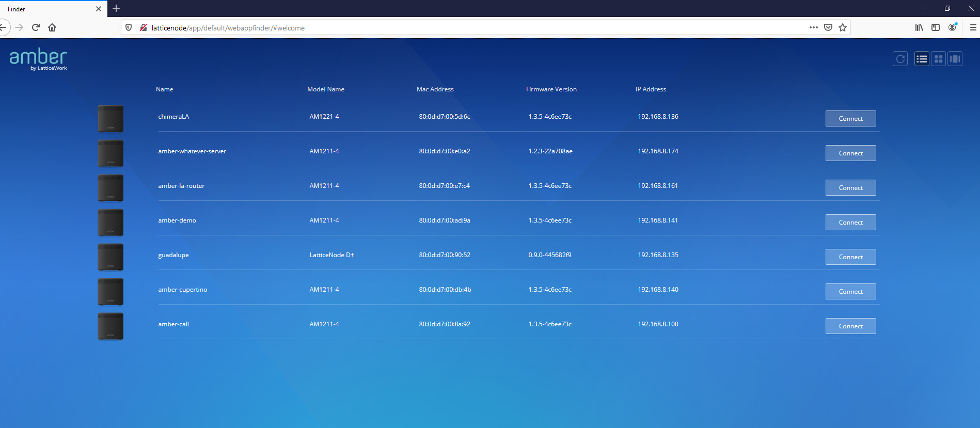Click the Mac Address column header

pyautogui.click(x=435, y=89)
